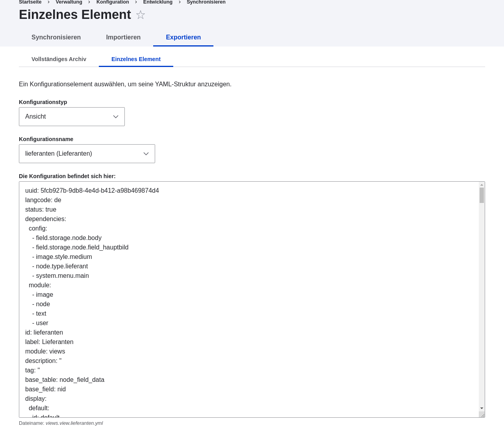The width and height of the screenshot is (504, 426).
Task: Select the Einzelnes Element sub-tab
Action: pyautogui.click(x=136, y=59)
